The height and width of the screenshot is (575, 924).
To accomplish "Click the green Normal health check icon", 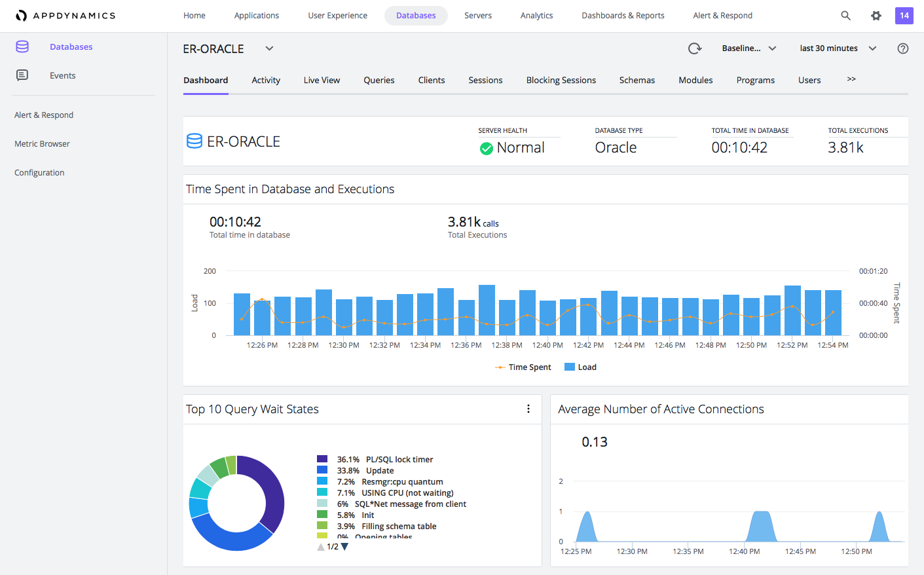I will [487, 149].
